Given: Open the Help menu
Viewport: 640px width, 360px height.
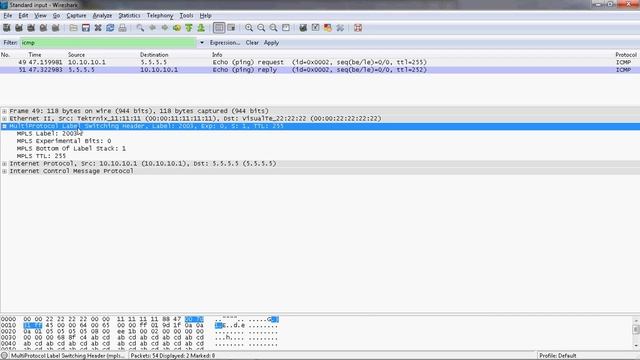Looking at the screenshot, I should pos(205,16).
